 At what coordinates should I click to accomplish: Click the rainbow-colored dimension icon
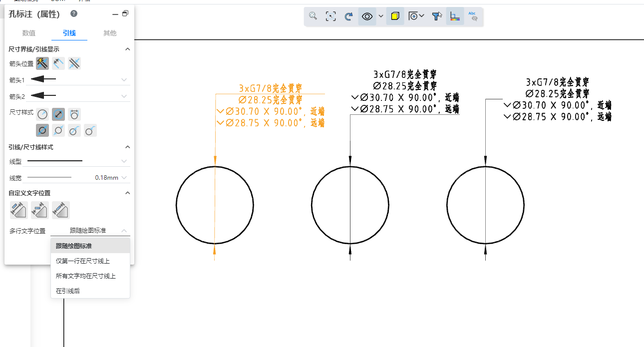pos(455,16)
